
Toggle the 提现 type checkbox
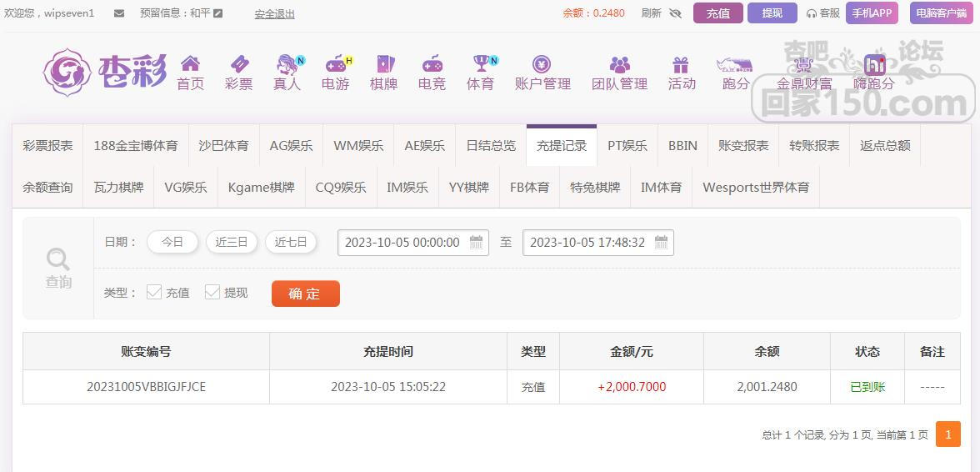point(212,292)
